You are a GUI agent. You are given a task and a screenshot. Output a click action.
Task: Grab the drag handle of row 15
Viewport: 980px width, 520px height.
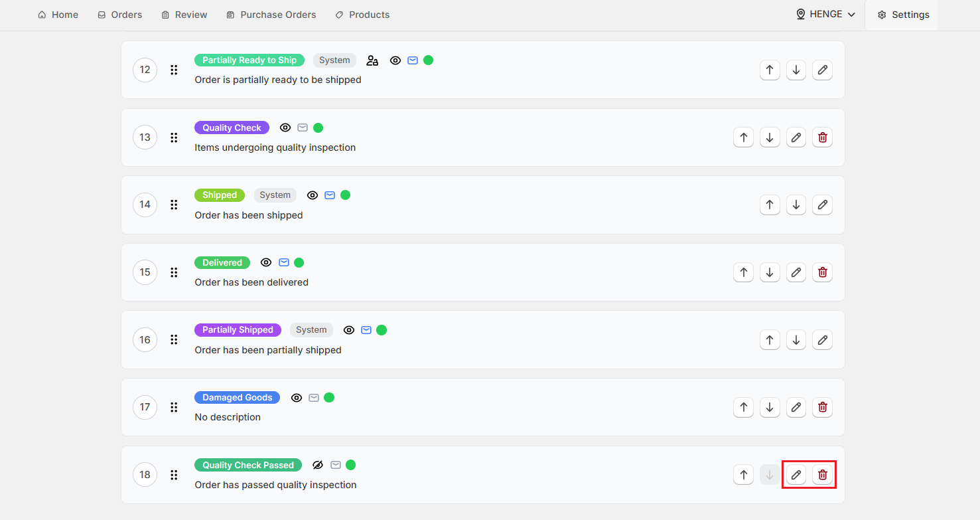(174, 272)
